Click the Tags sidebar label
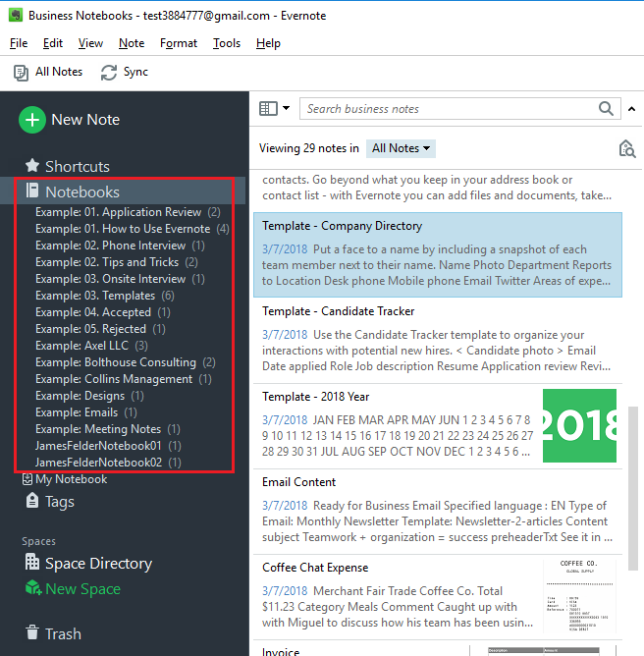 (60, 502)
